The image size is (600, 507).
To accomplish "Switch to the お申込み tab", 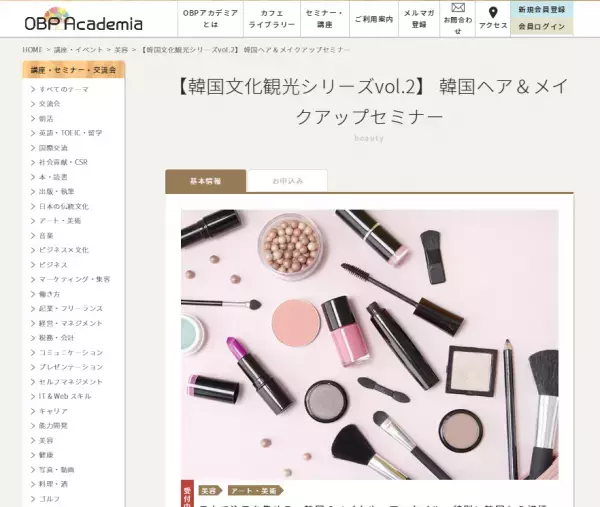I will 287,181.
